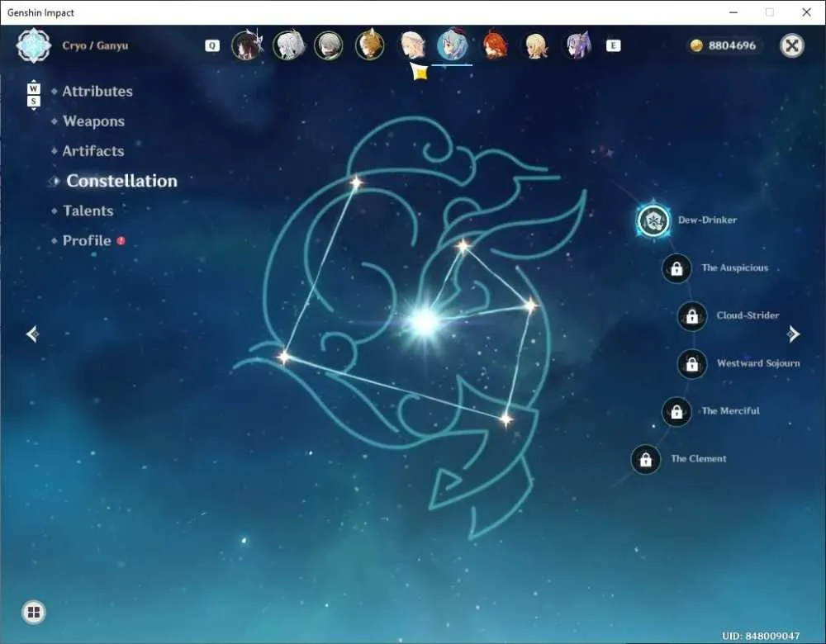Open the Artifacts section
826x644 pixels.
(x=93, y=151)
